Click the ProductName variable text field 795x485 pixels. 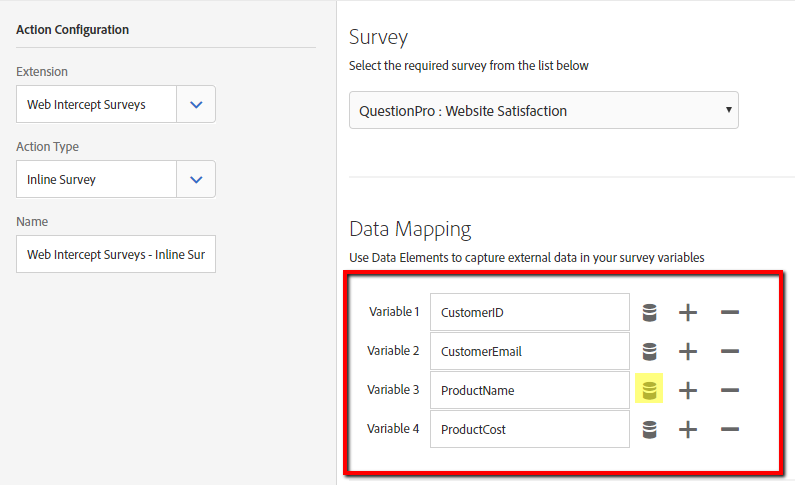pos(529,390)
